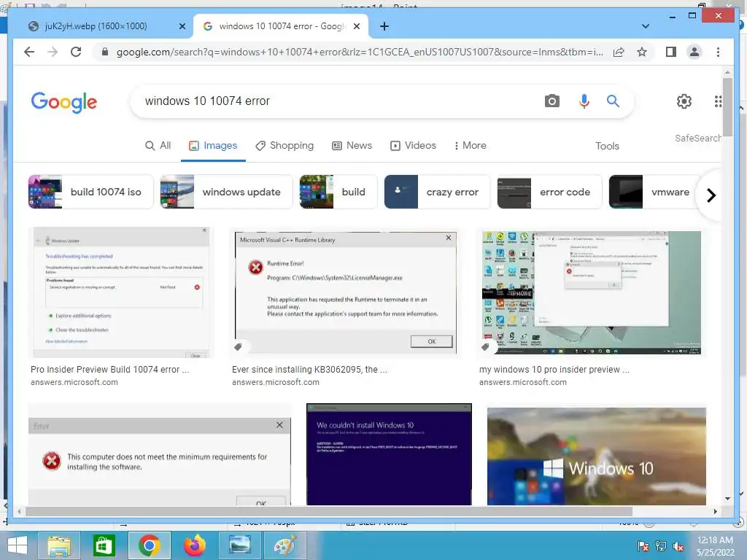Screen dimensions: 747x560
Task: Open the Chrome side panel icon
Action: tap(671, 52)
